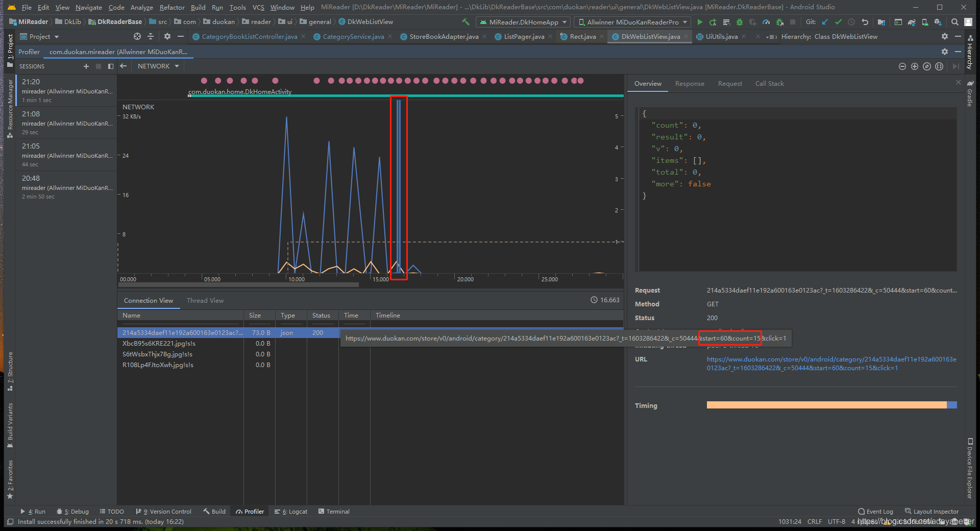Click the Git update project arrow
Image resolution: width=980 pixels, height=531 pixels.
click(x=825, y=22)
